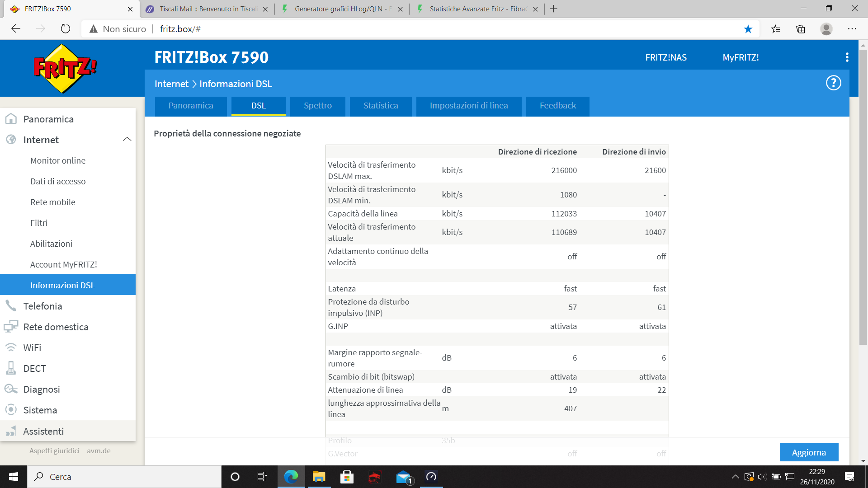Open Windows Start menu

[x=14, y=477]
